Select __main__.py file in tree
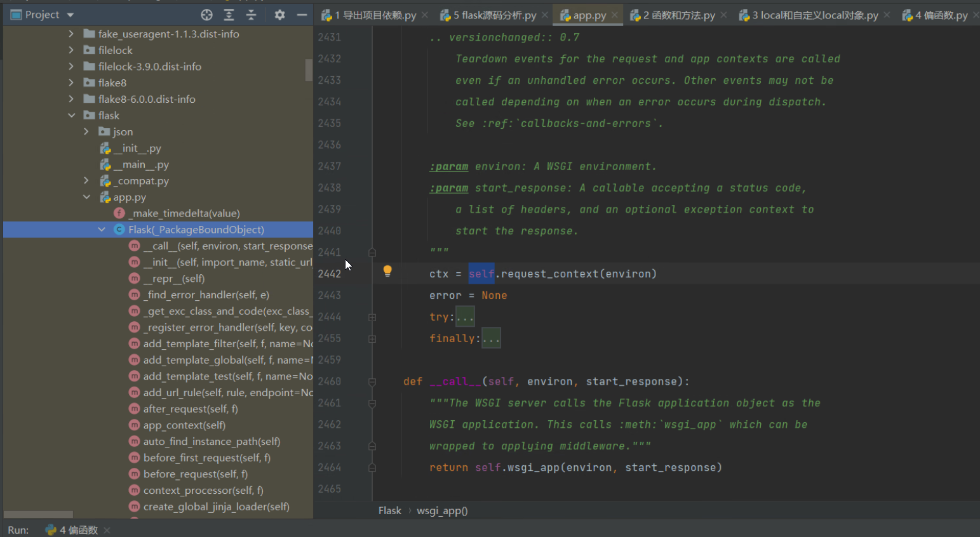The image size is (980, 537). coord(135,164)
